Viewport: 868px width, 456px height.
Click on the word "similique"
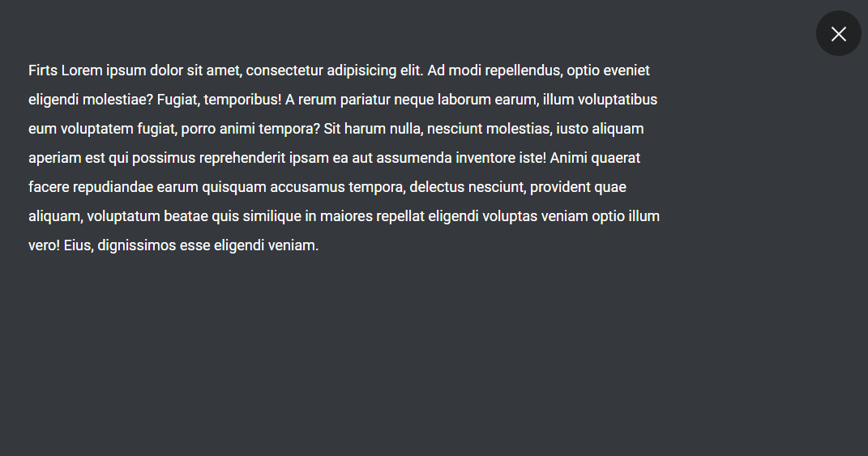pos(272,216)
